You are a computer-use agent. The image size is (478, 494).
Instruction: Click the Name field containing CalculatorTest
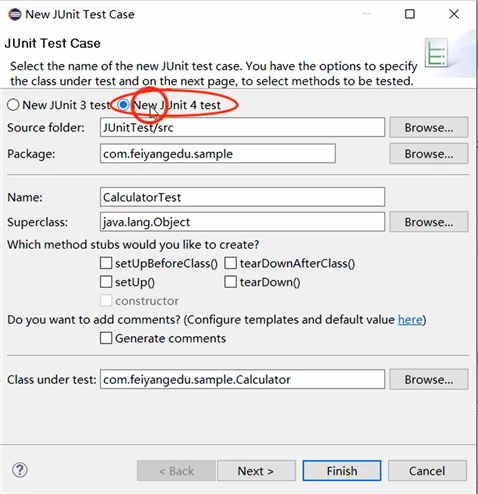point(242,197)
